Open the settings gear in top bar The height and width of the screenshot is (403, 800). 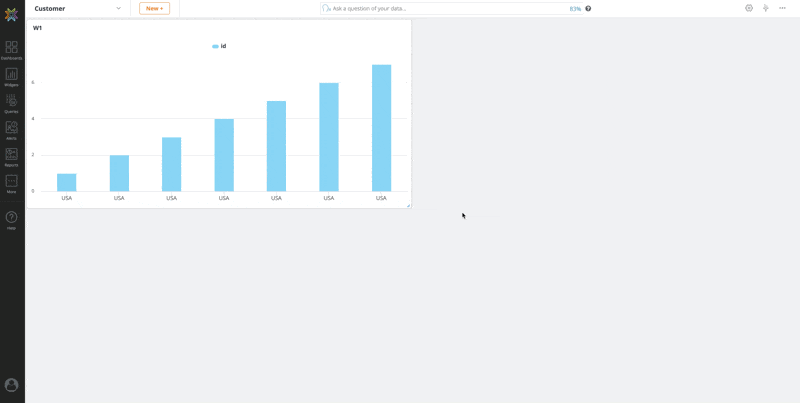pyautogui.click(x=749, y=8)
